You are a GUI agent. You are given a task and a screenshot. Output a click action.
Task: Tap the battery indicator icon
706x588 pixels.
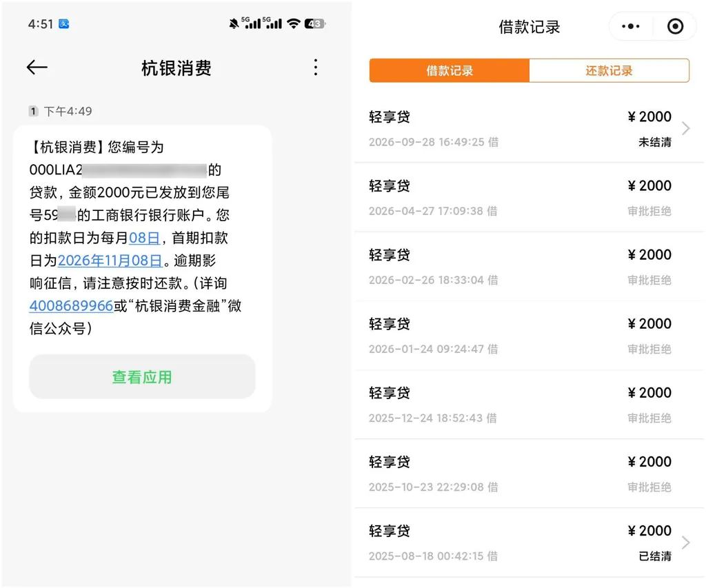[314, 23]
